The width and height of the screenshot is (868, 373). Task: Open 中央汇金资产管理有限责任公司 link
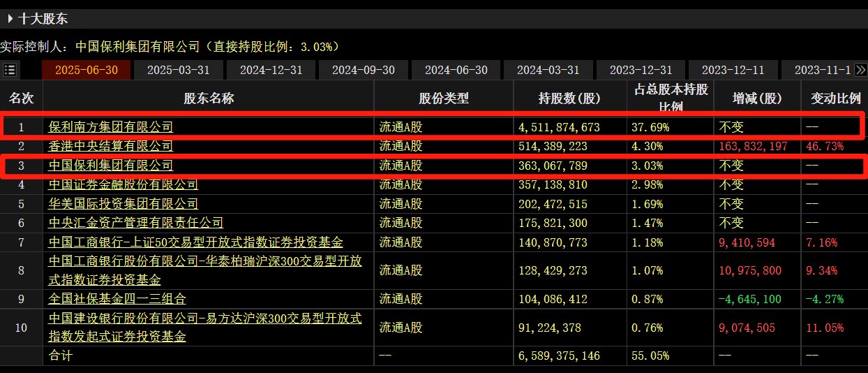pos(135,223)
